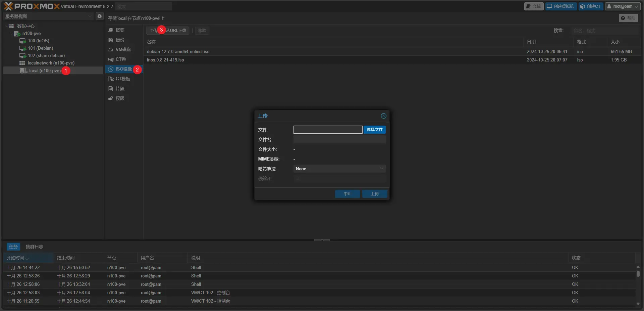This screenshot has height=311, width=644.
Task: Open the 备份 backup section
Action: click(x=120, y=40)
